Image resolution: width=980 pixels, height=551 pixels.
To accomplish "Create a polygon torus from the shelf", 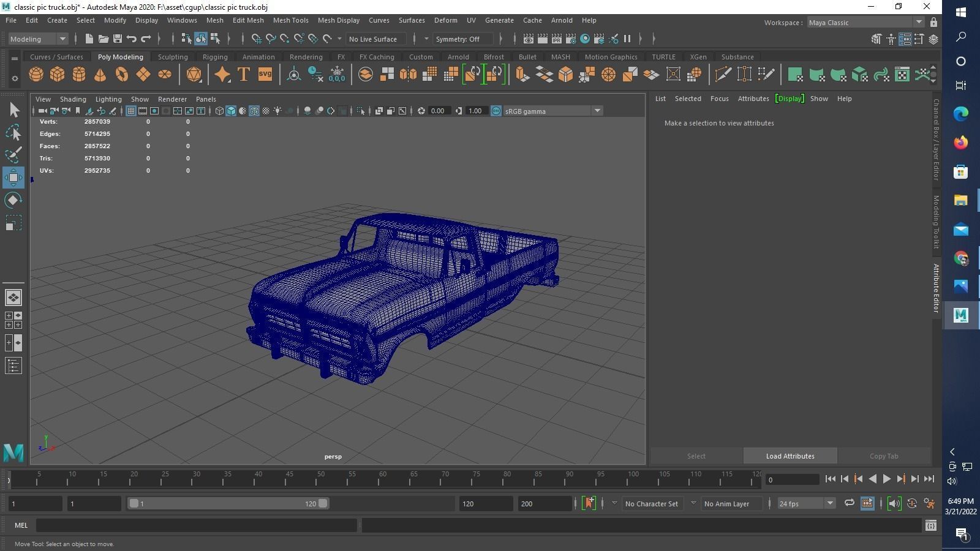I will click(122, 75).
